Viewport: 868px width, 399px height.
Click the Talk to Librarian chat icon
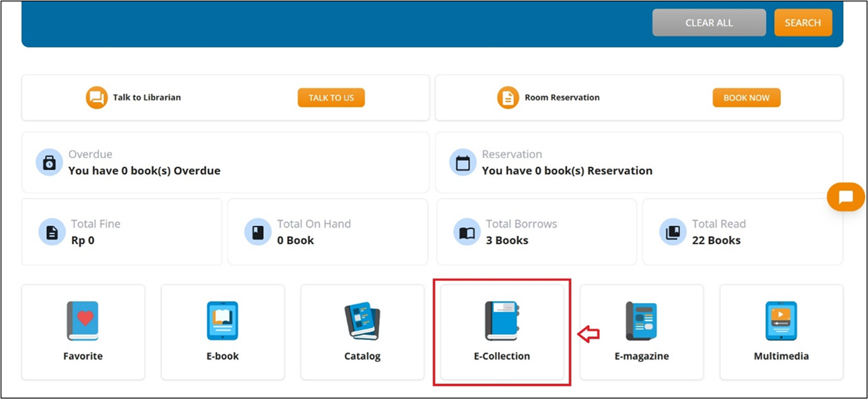pyautogui.click(x=97, y=97)
